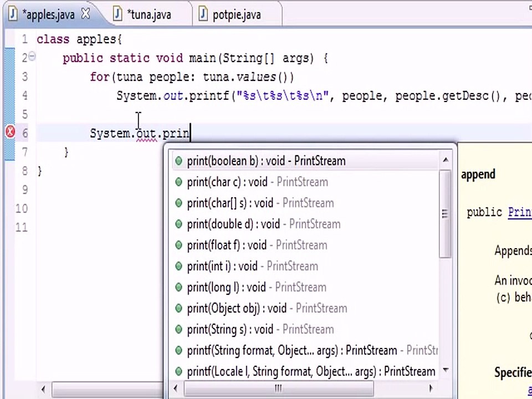Image resolution: width=532 pixels, height=399 pixels.
Task: Click method icon beside print(Object obj)
Action: [x=178, y=309]
